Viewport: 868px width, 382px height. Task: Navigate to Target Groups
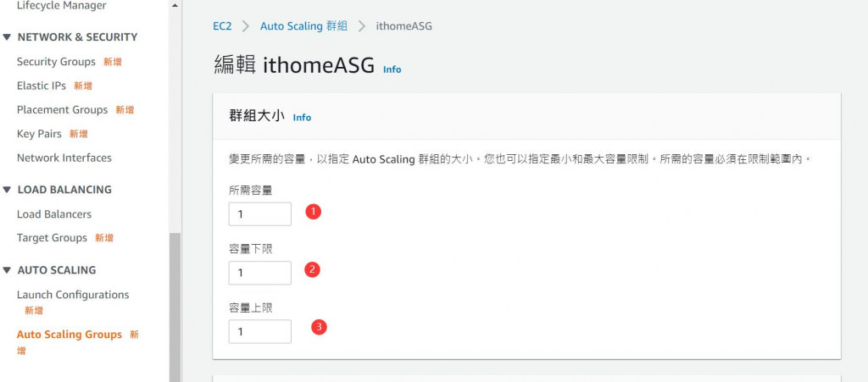coord(52,238)
